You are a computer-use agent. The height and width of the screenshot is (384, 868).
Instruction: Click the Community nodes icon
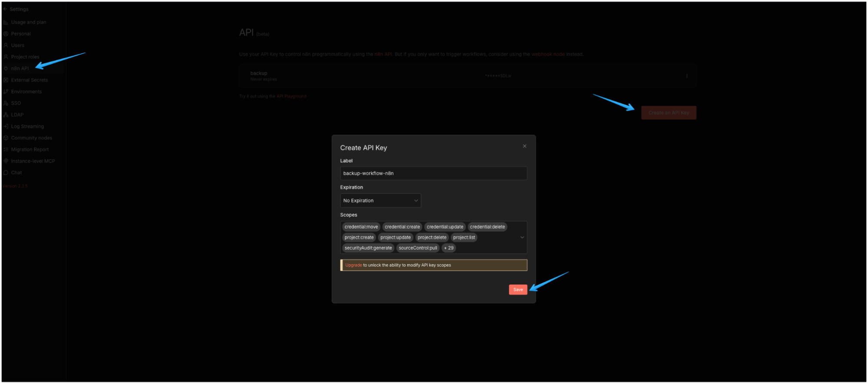(6, 138)
